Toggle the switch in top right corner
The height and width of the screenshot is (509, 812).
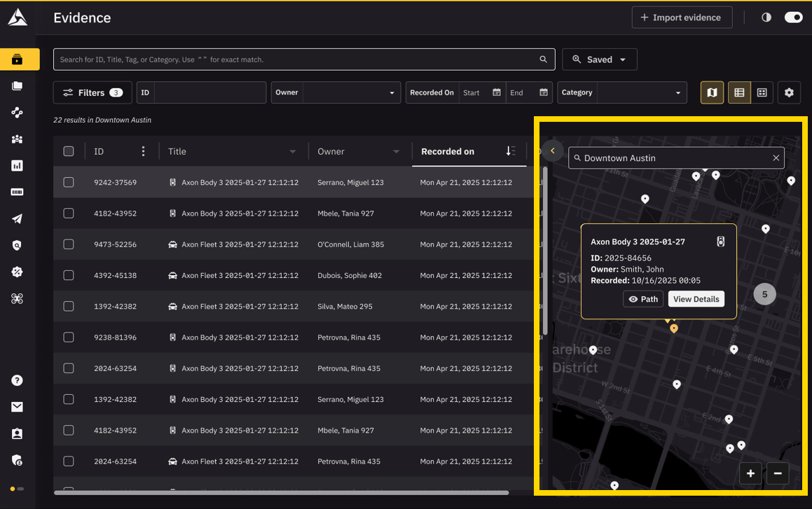793,18
